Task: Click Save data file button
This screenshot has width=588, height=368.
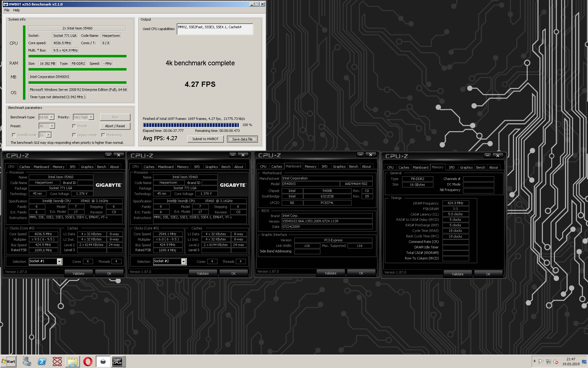Action: coord(242,139)
